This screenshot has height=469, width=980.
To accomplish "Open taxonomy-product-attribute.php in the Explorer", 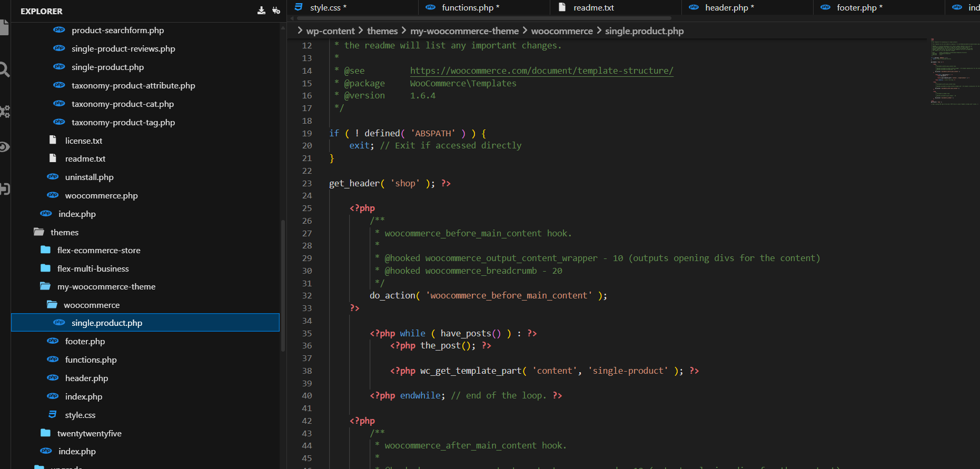I will 133,85.
